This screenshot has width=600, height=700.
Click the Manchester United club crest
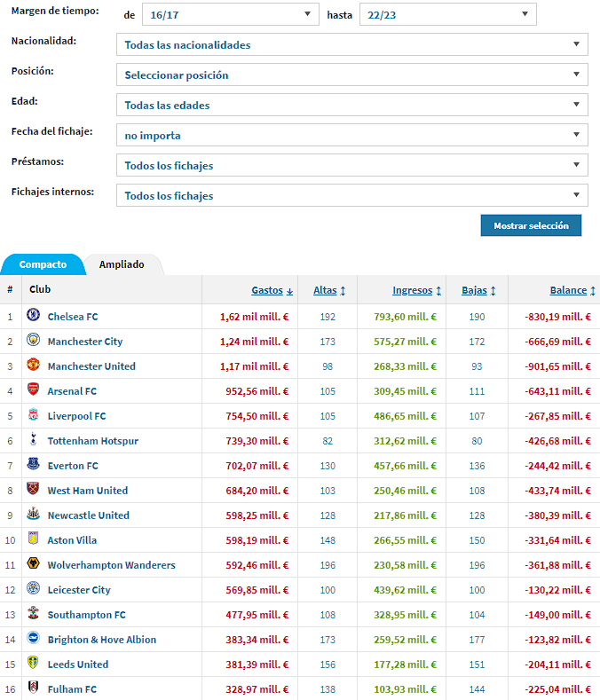33,365
